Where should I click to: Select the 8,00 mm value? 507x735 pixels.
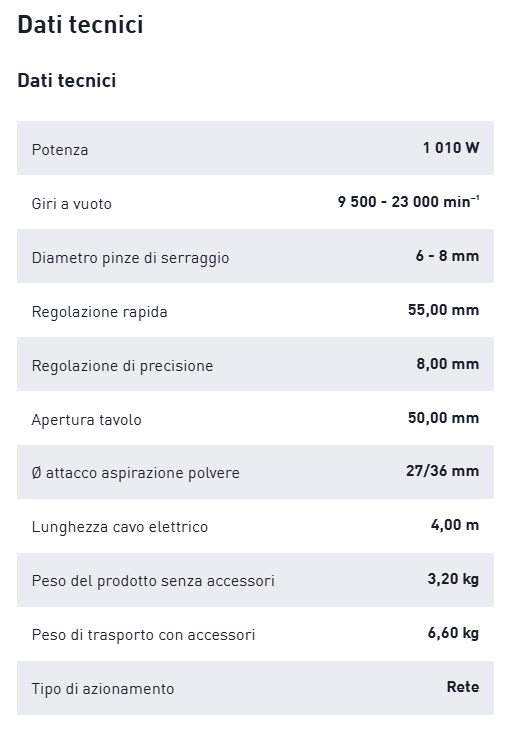click(447, 364)
